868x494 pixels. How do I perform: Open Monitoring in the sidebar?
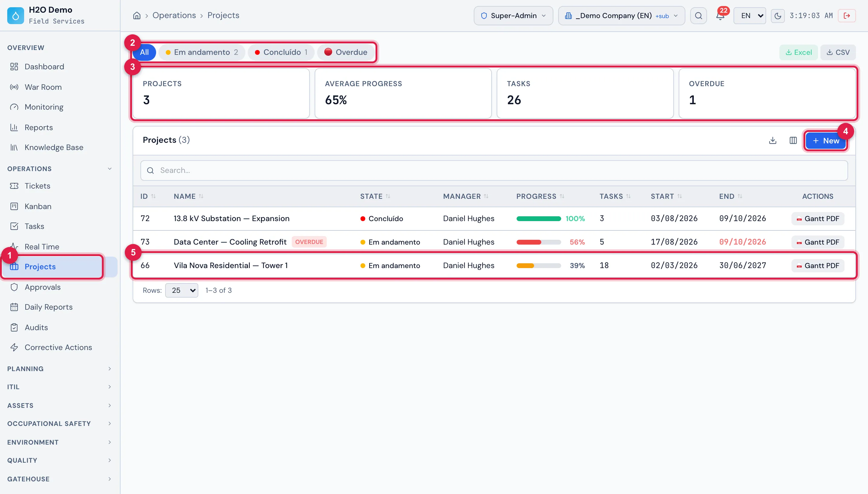click(44, 107)
